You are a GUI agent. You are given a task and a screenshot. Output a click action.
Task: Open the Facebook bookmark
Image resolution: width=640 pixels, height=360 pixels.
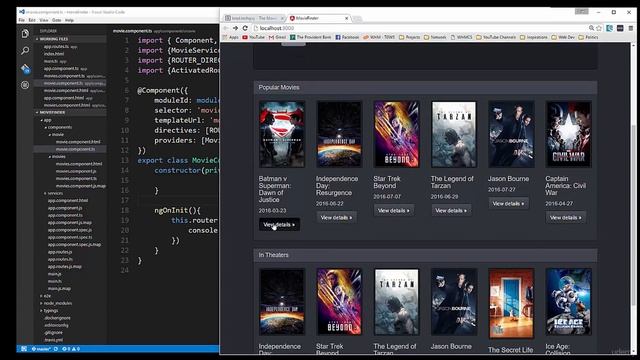[347, 37]
